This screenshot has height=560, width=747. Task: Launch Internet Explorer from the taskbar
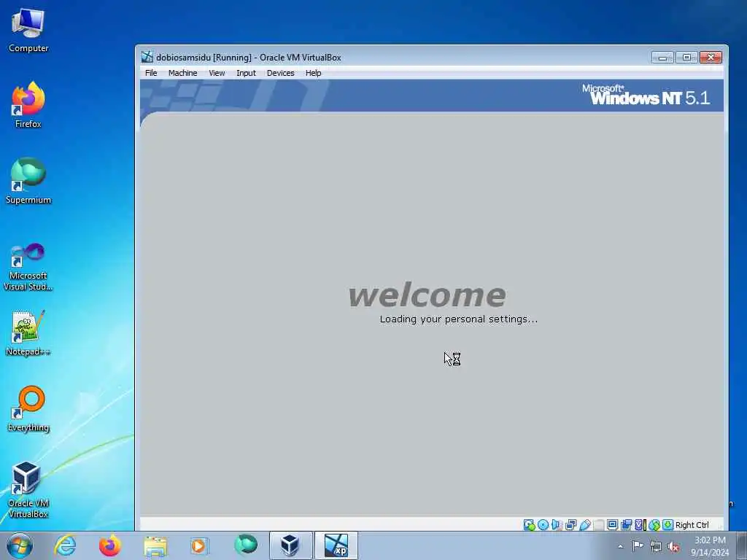point(65,545)
